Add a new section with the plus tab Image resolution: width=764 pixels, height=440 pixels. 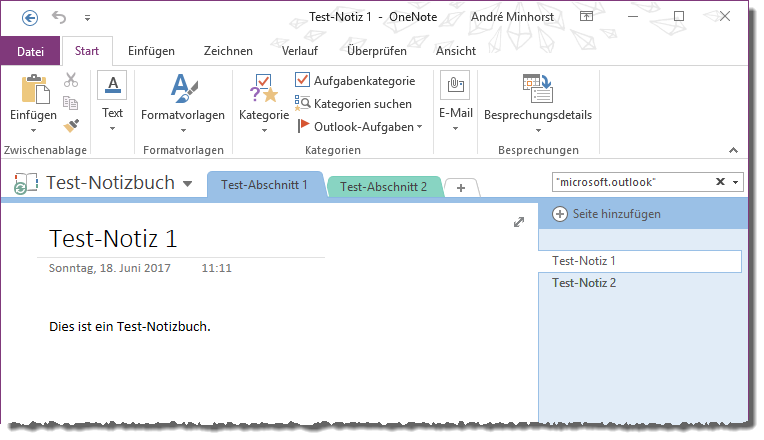(461, 188)
